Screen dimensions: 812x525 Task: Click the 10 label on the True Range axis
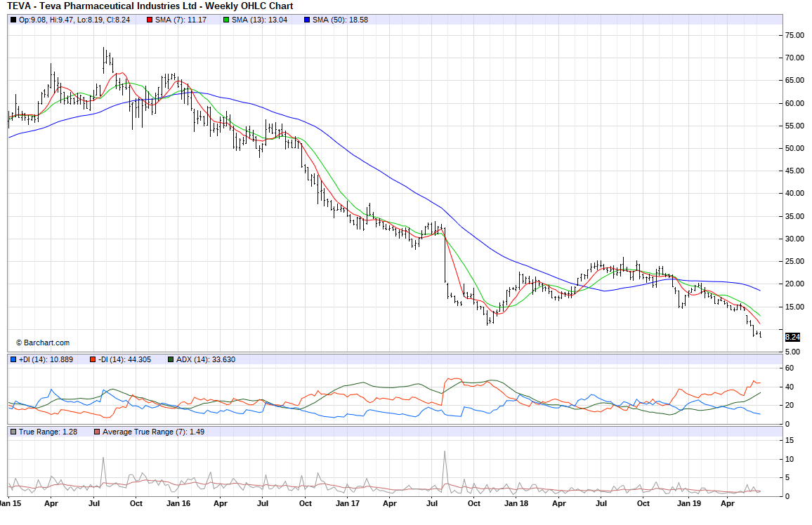pos(790,459)
